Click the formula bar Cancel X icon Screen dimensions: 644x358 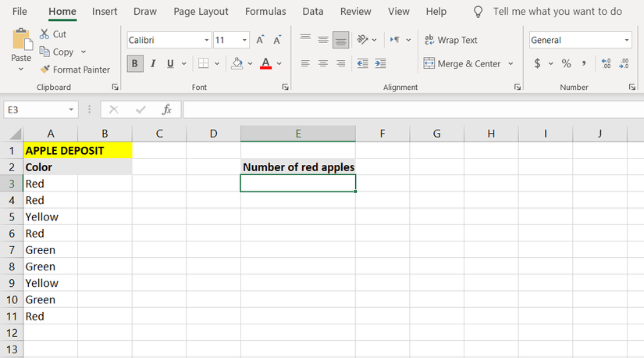[114, 109]
